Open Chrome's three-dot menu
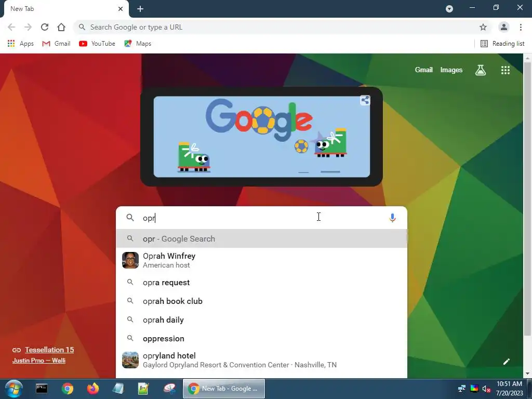The height and width of the screenshot is (399, 532). pyautogui.click(x=521, y=27)
